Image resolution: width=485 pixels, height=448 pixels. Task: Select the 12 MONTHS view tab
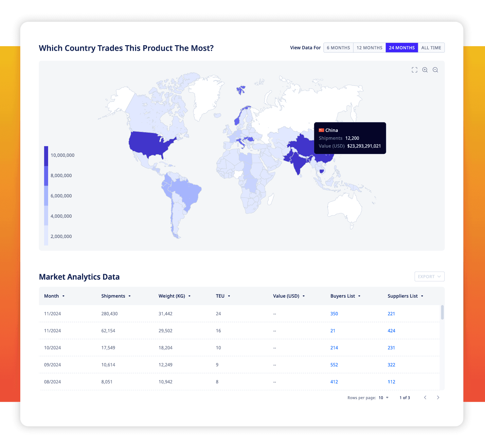tap(369, 47)
